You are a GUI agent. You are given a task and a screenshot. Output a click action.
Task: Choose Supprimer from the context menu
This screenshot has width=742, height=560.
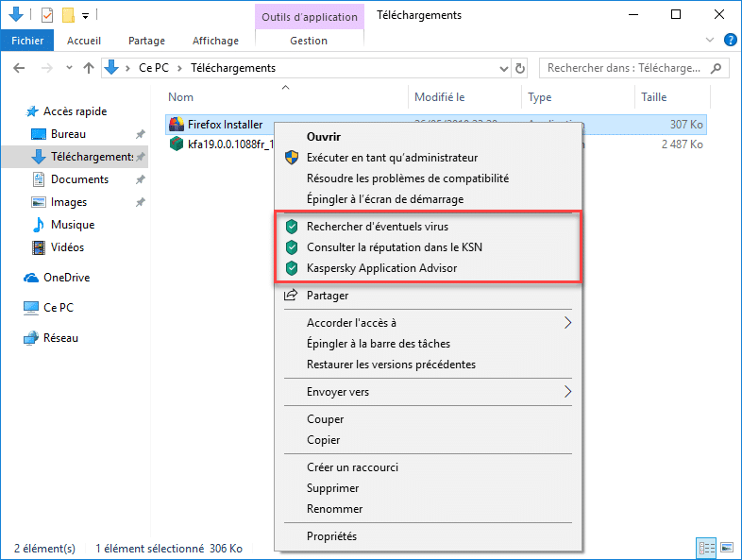[x=332, y=488]
